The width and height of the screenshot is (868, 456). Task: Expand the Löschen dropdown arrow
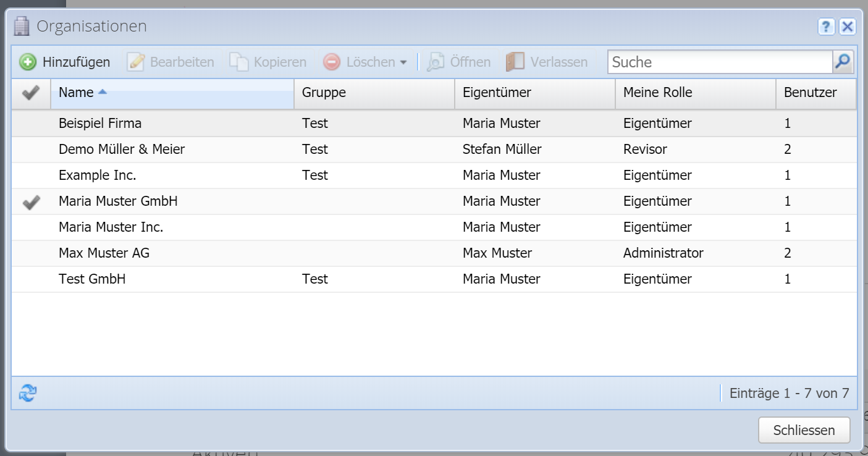click(403, 62)
